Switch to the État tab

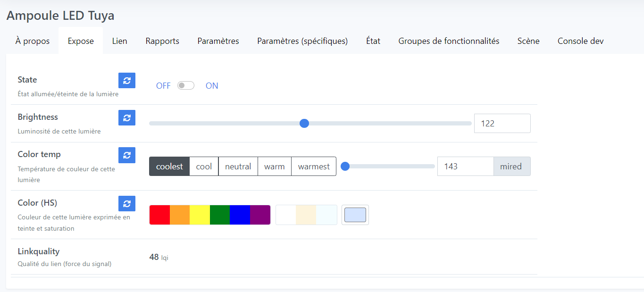coord(373,41)
